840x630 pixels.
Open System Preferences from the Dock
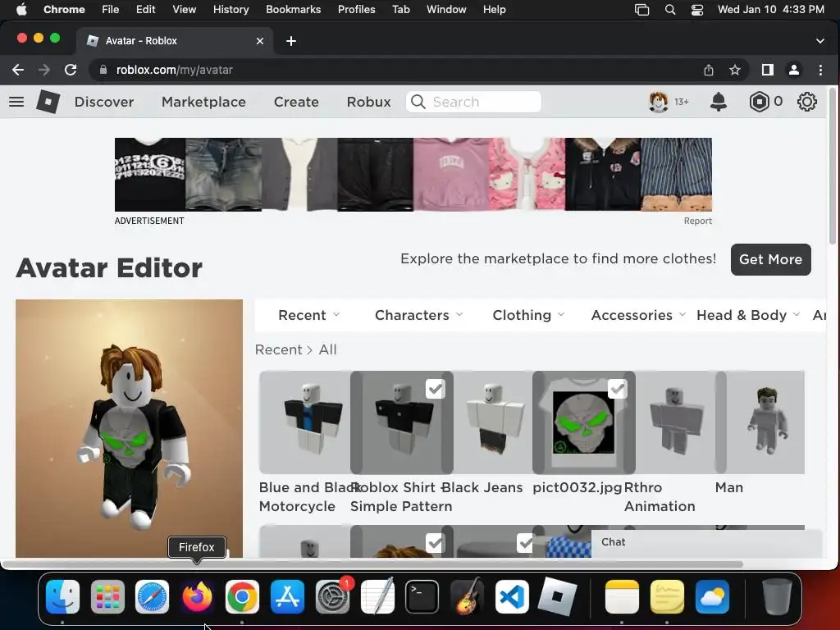tap(332, 597)
